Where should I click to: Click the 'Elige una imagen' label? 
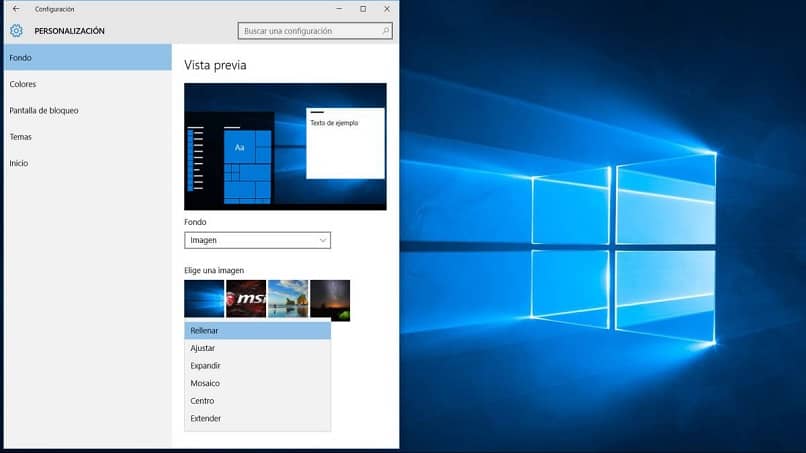click(214, 270)
